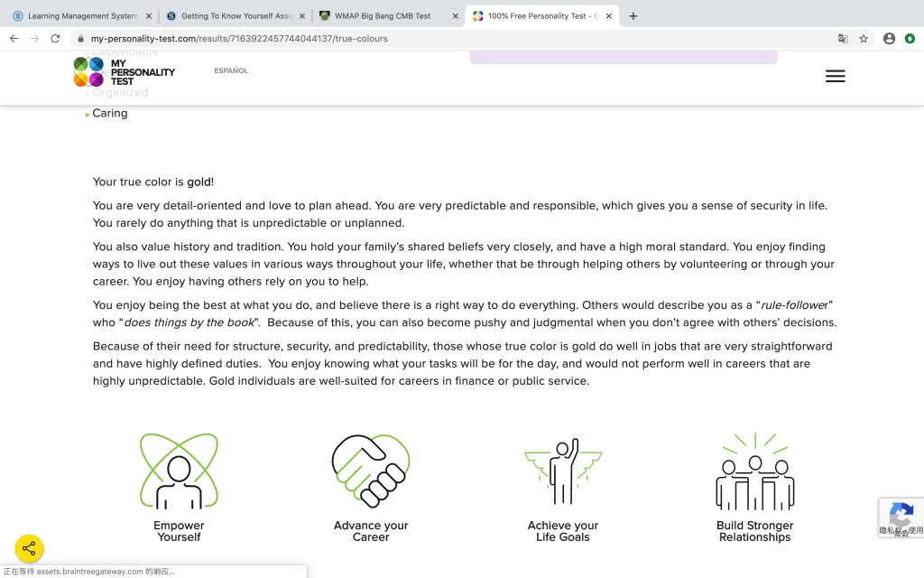Viewport: 924px width, 578px height.
Task: Go back to the previous page
Action: coord(14,39)
